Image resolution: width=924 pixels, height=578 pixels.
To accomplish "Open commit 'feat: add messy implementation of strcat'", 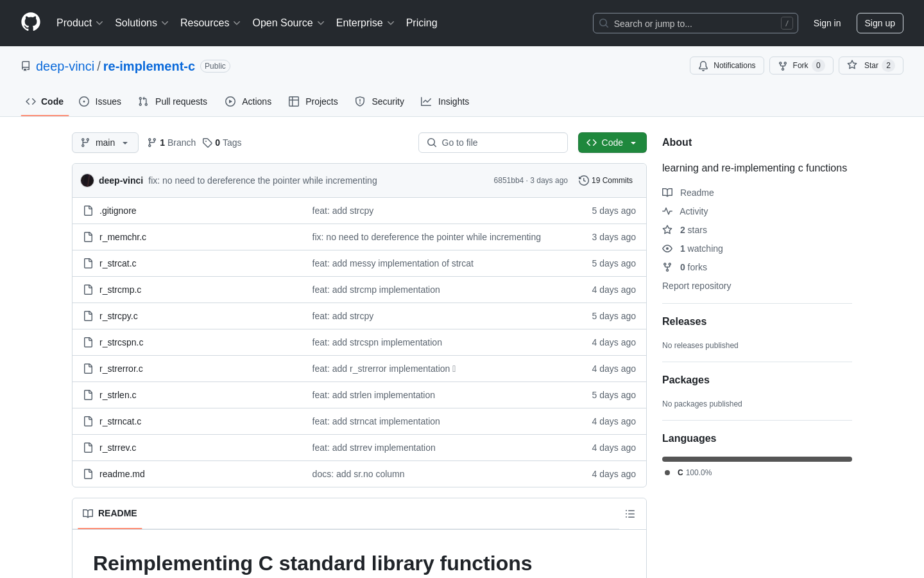I will point(393,263).
